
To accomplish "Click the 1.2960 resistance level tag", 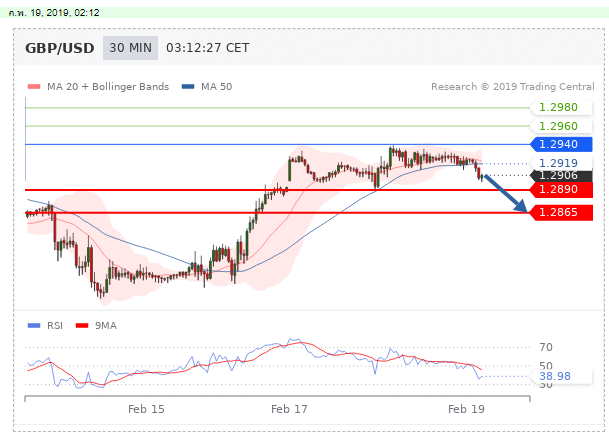I will pos(562,126).
